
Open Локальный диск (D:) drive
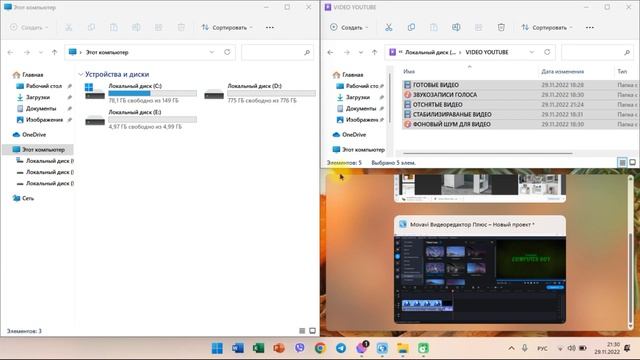point(260,93)
